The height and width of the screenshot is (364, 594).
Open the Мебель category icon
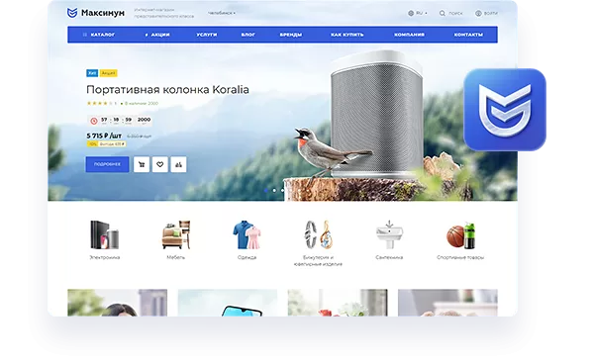pos(176,234)
